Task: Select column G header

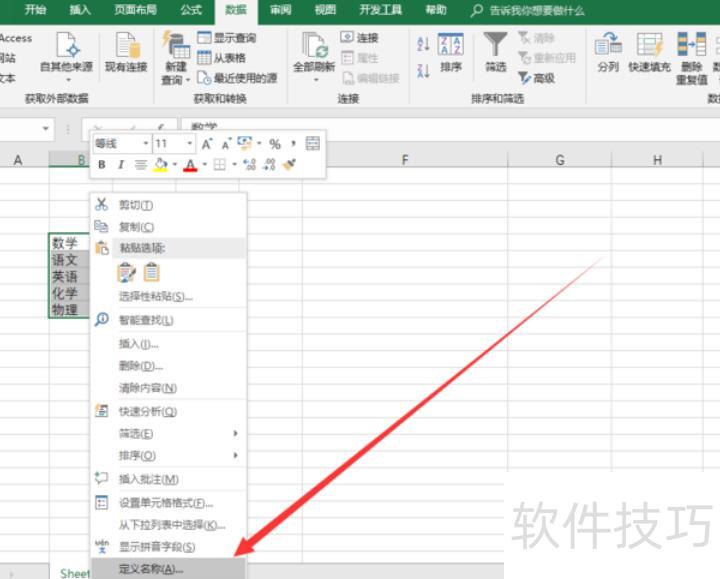Action: click(560, 160)
